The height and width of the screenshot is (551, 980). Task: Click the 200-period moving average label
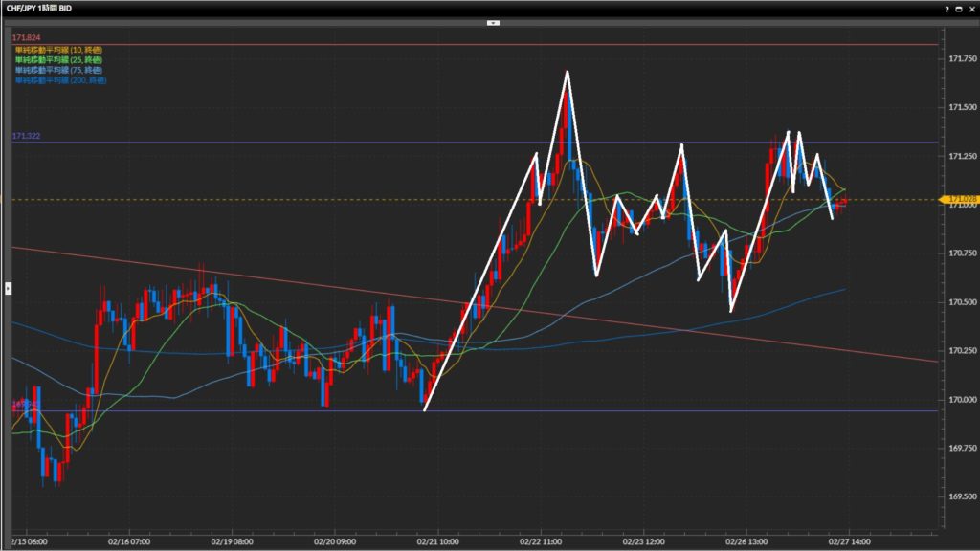click(60, 80)
